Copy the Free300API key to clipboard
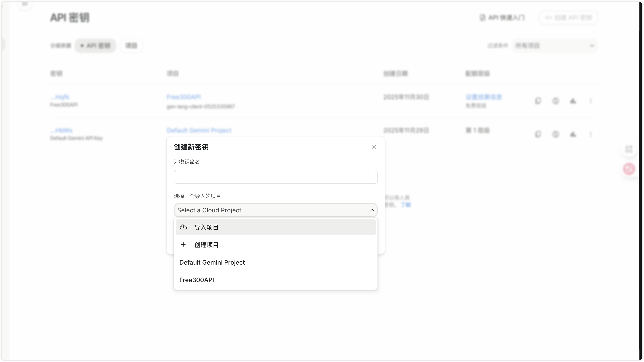This screenshot has width=644, height=362. tap(538, 101)
